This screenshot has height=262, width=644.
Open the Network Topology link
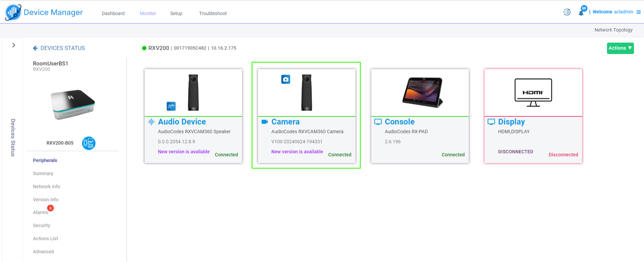tap(613, 30)
